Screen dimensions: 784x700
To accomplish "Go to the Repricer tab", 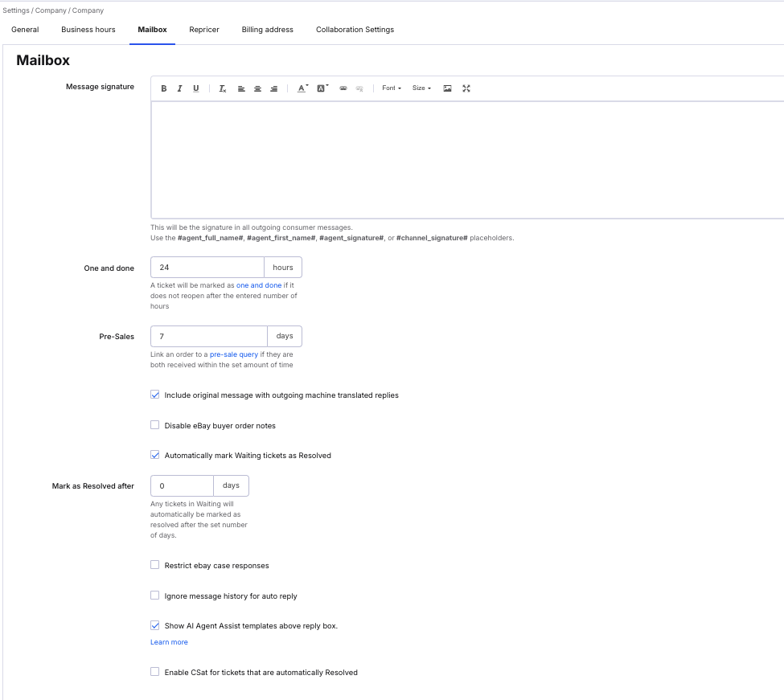I will [204, 30].
